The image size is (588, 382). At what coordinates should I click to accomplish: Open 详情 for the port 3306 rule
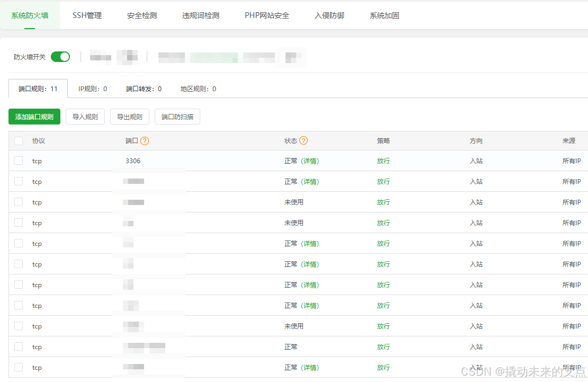310,161
